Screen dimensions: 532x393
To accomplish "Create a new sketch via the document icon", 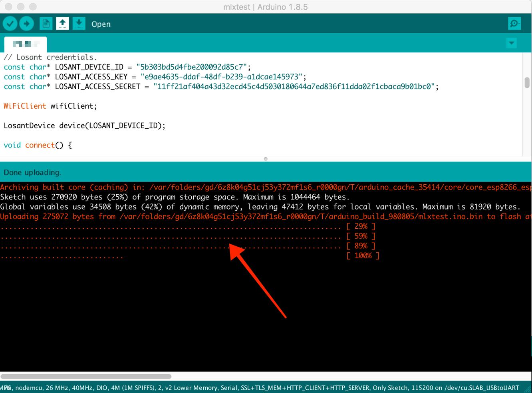I will tap(46, 23).
